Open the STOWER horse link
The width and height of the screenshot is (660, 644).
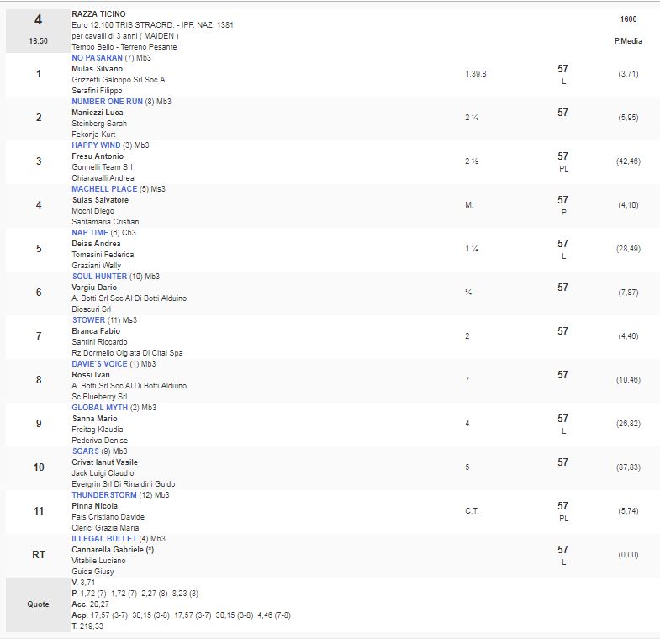tap(89, 319)
